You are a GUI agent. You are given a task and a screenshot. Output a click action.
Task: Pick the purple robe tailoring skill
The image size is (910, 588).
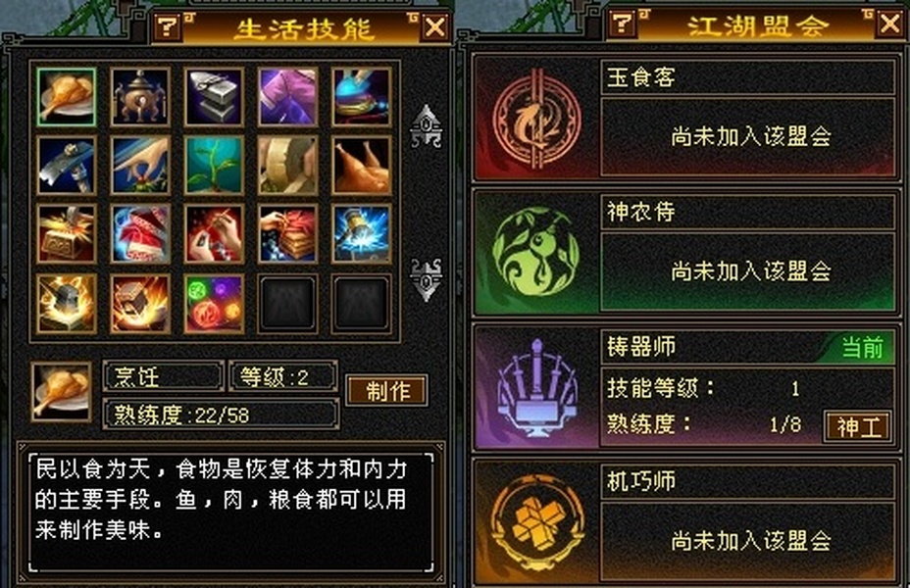pos(287,97)
